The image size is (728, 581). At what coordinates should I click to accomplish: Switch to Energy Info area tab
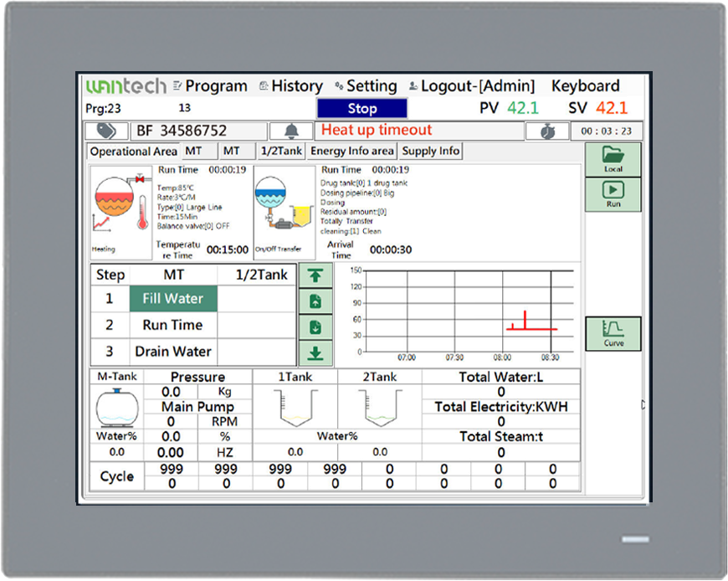(x=352, y=151)
